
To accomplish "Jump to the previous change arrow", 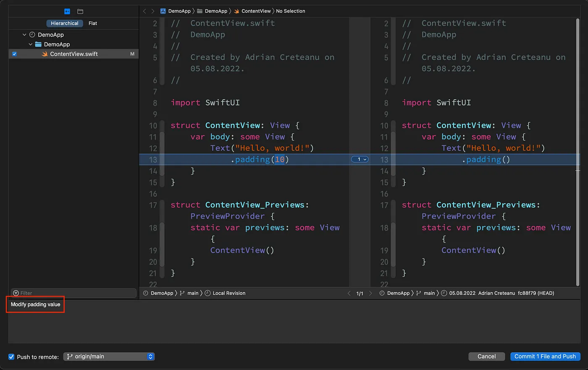I will 349,293.
